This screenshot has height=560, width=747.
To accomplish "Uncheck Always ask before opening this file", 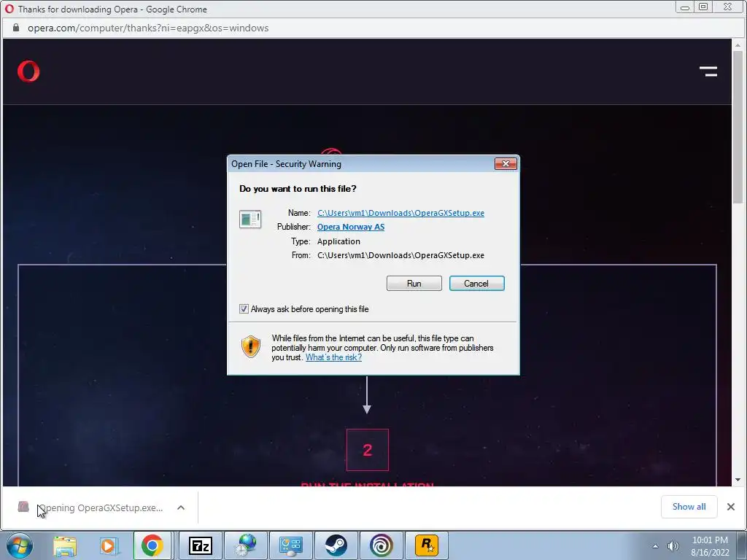I will [x=244, y=309].
